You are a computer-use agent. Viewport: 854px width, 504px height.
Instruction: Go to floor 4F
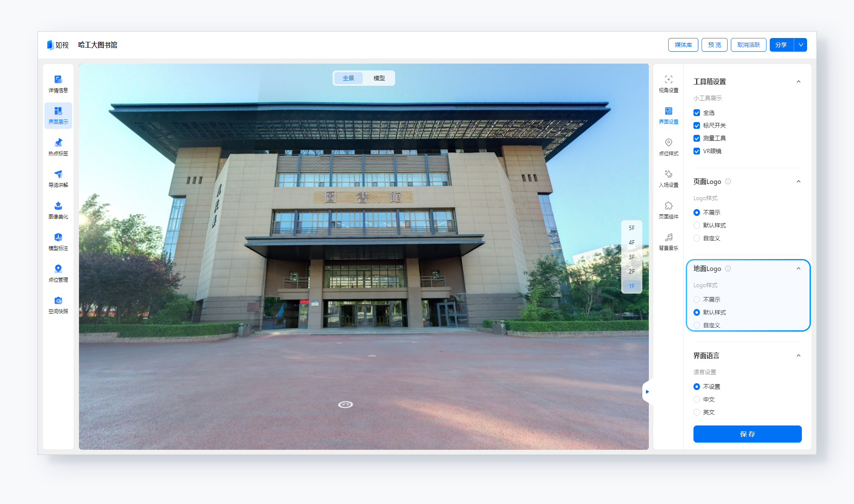pyautogui.click(x=632, y=242)
